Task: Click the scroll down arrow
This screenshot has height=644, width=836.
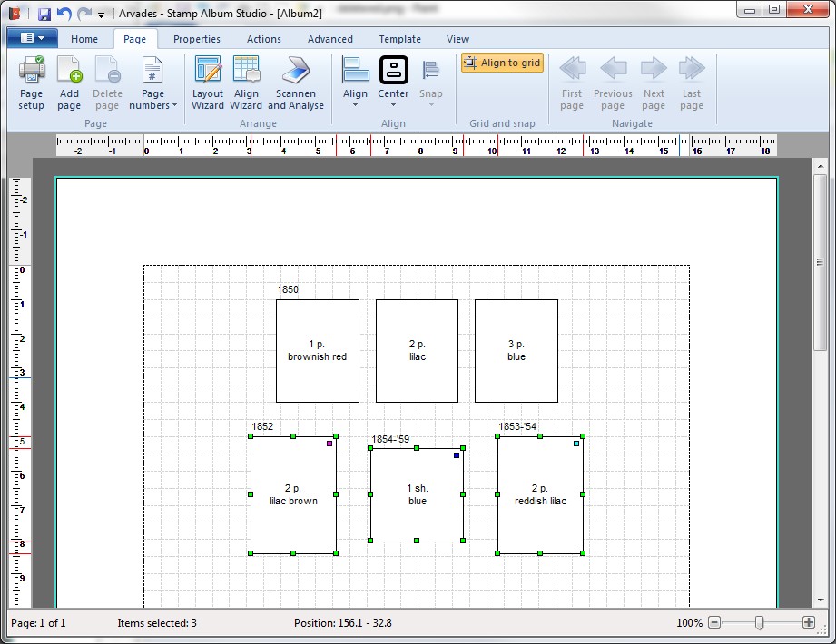Action: pyautogui.click(x=821, y=600)
